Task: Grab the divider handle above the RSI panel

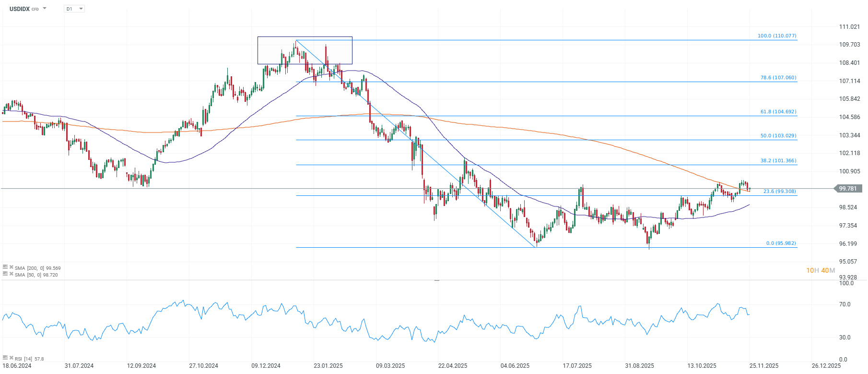Action: point(436,280)
